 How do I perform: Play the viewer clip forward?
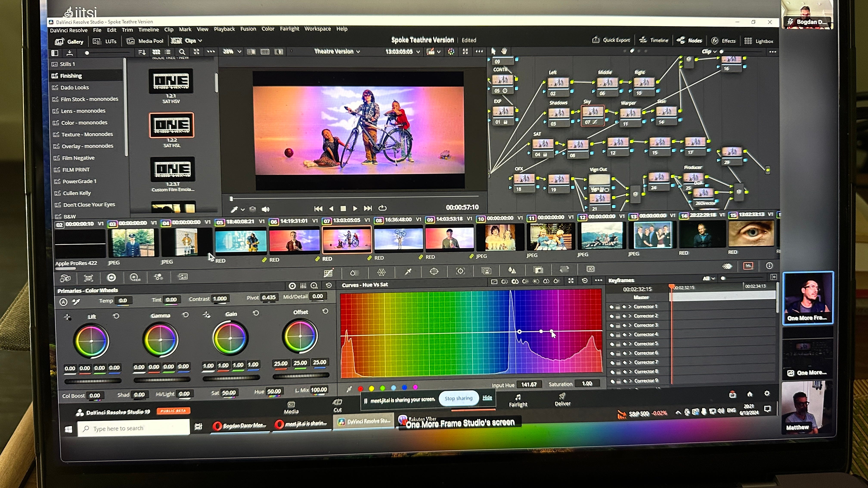pos(355,208)
